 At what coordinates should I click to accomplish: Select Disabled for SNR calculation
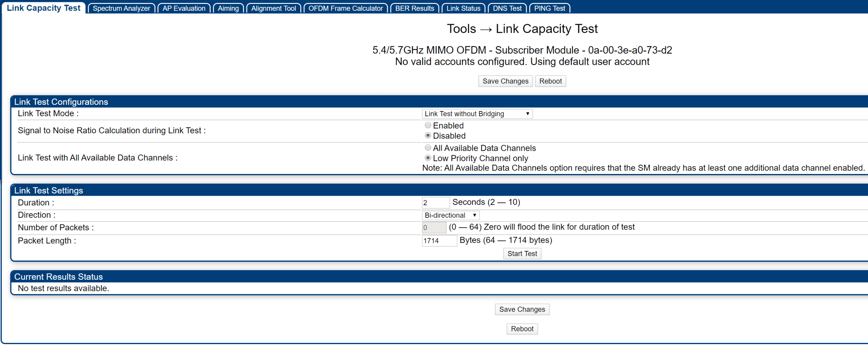click(x=428, y=136)
